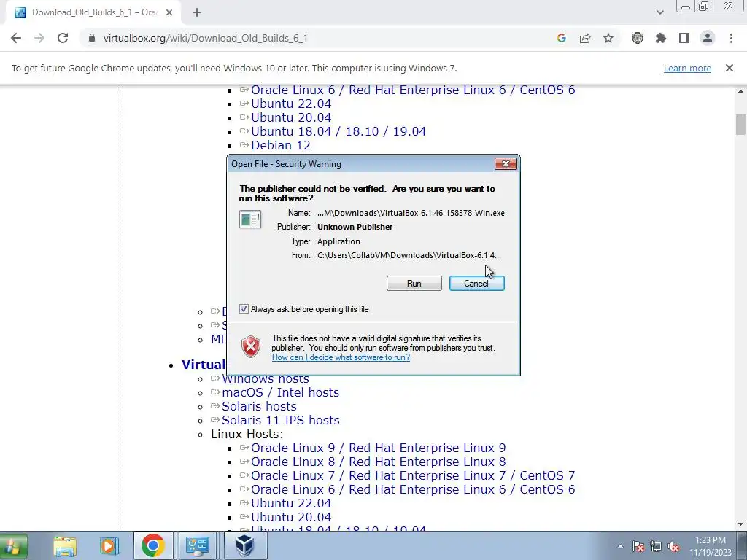Open Oracle Linux 7 / CentOS 7 link
Image resolution: width=747 pixels, height=560 pixels.
413,475
